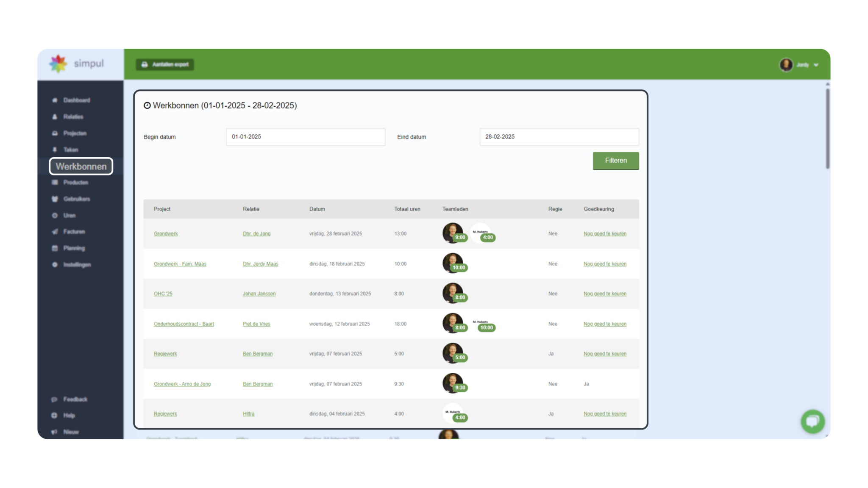The width and height of the screenshot is (868, 488).
Task: Click the page vertical scrollbar
Action: tap(827, 128)
